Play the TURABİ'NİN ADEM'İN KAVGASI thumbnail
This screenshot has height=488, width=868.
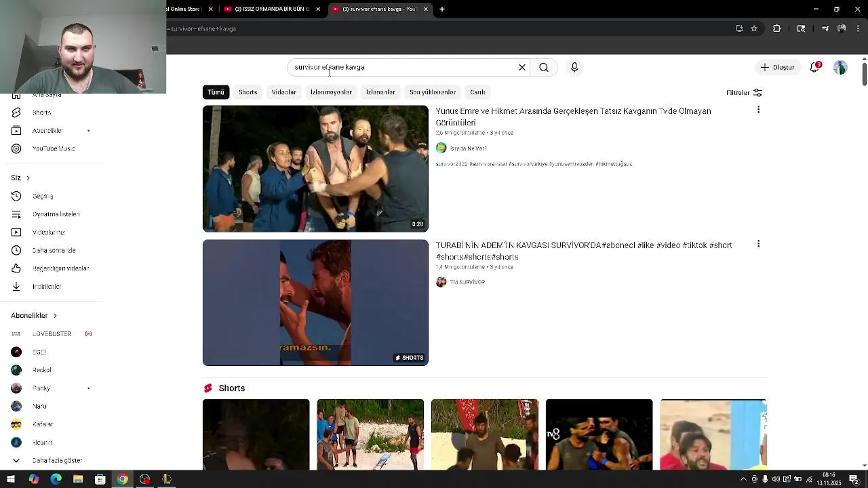(315, 302)
